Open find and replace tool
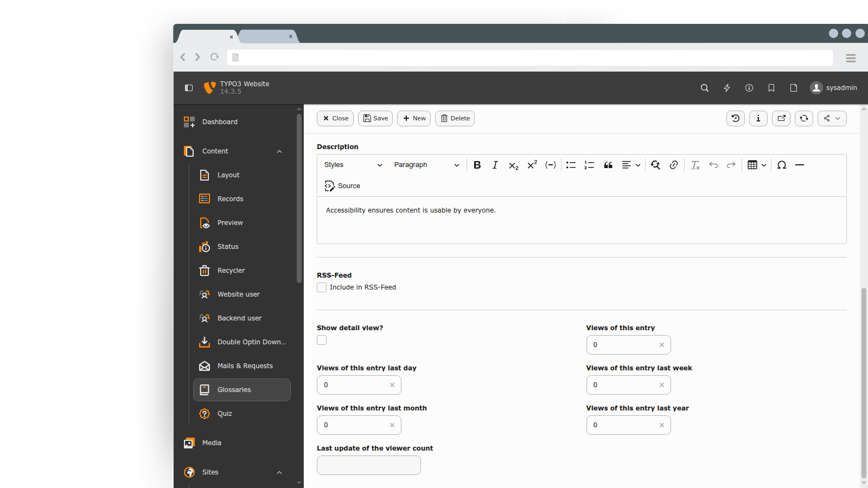 (x=655, y=165)
